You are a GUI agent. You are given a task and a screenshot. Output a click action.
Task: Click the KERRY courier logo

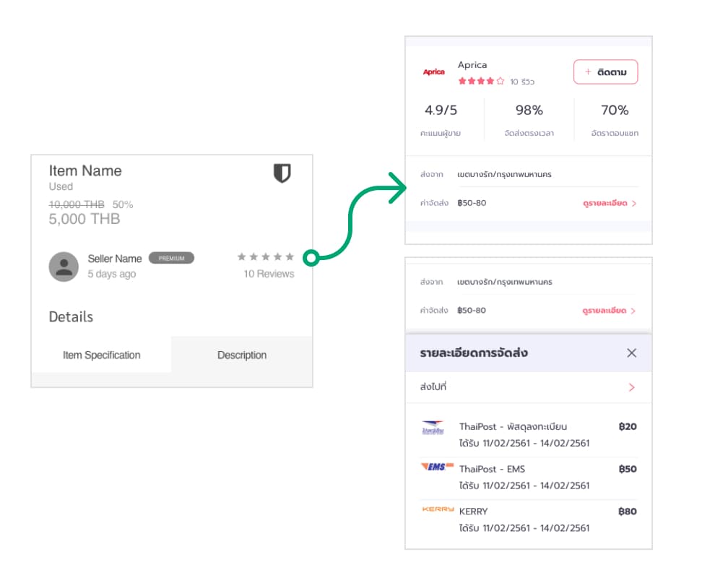[438, 509]
